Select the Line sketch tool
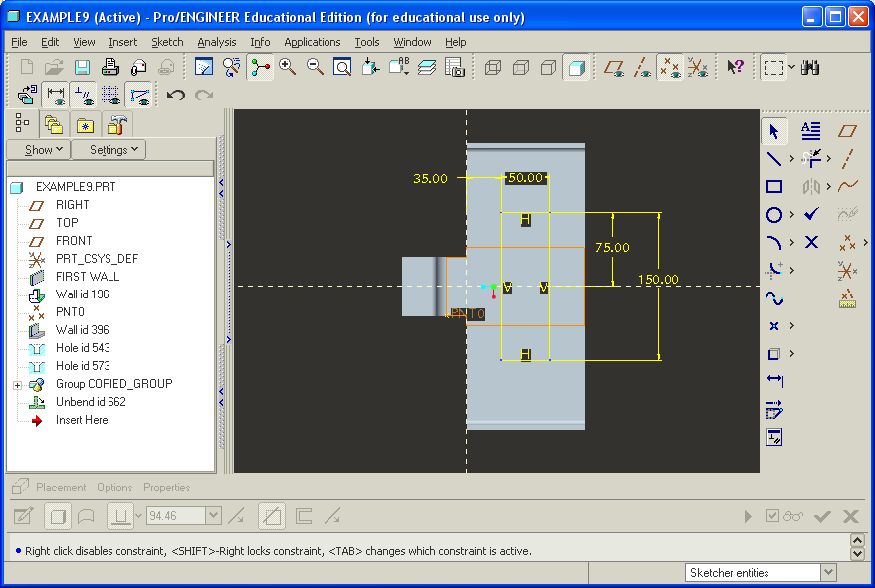This screenshot has height=588, width=875. [774, 158]
